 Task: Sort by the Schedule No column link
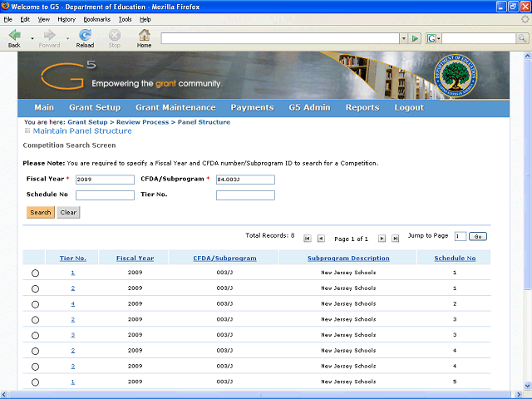point(455,259)
